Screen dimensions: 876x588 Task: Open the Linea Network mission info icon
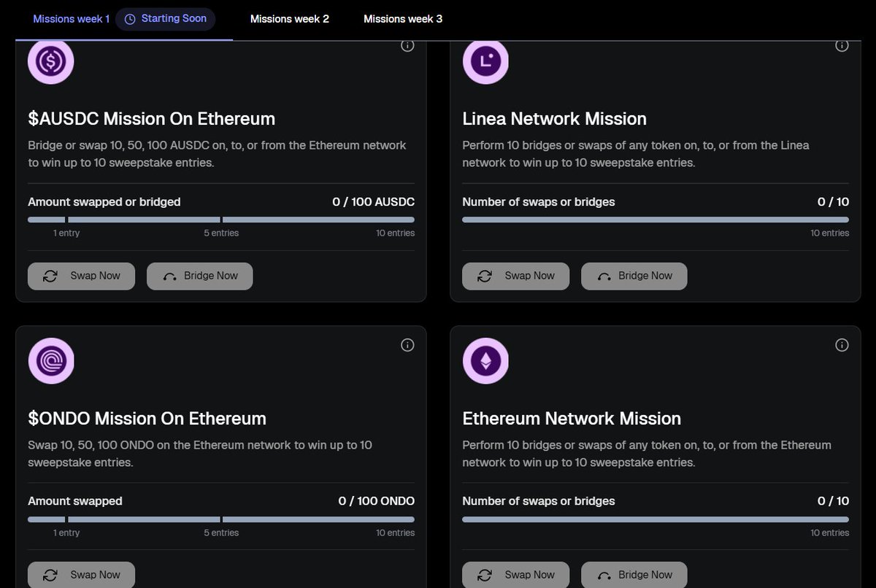coord(842,45)
